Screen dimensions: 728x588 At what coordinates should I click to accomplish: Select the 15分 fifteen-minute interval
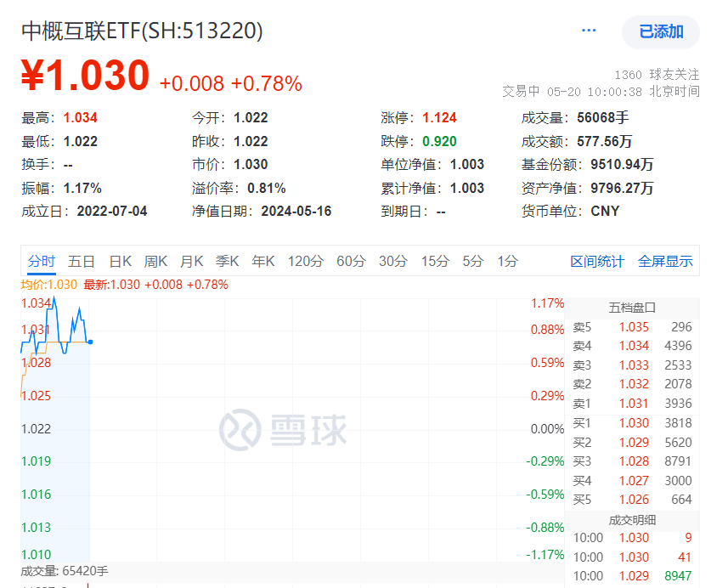(434, 263)
